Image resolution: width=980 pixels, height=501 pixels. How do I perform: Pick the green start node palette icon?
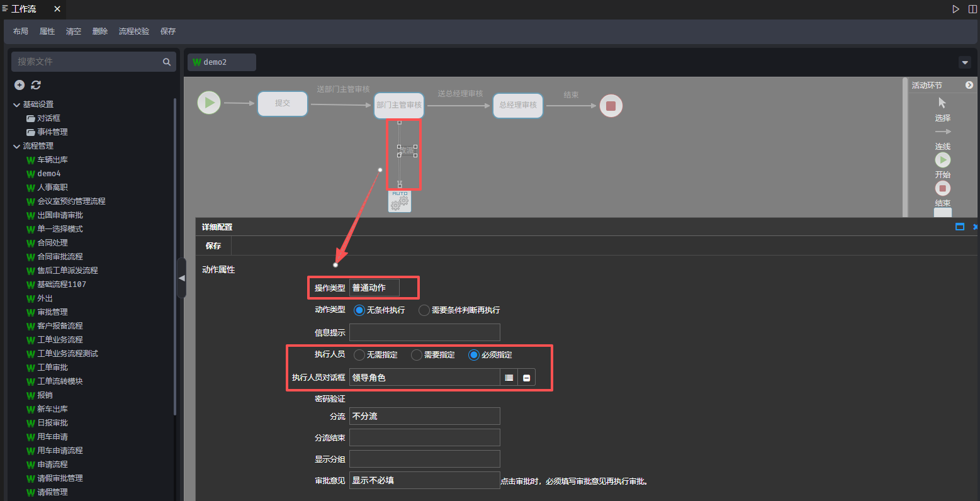(x=942, y=160)
